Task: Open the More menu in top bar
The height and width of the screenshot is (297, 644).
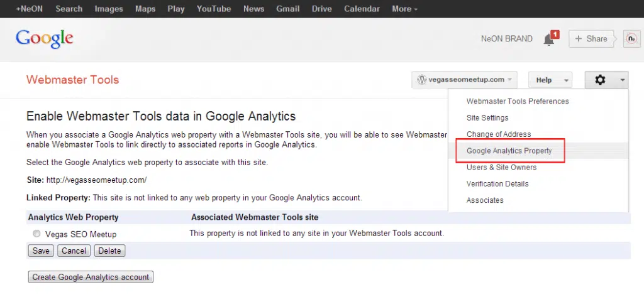Action: pyautogui.click(x=404, y=9)
